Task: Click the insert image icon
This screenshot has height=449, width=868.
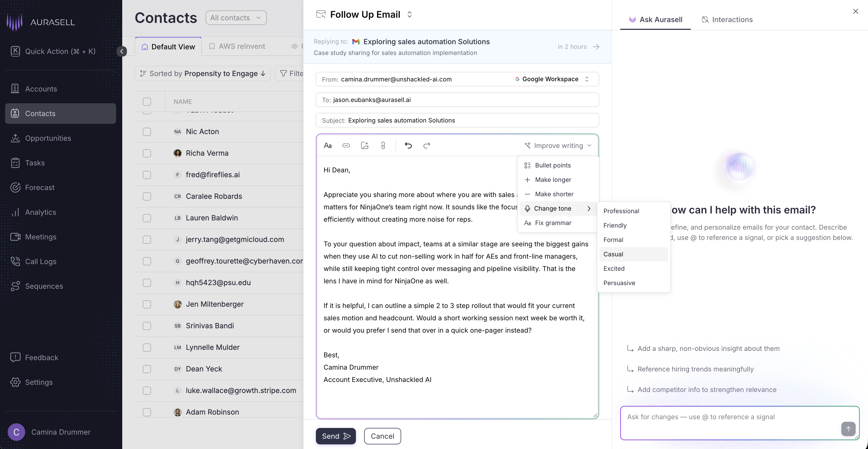Action: [x=364, y=145]
